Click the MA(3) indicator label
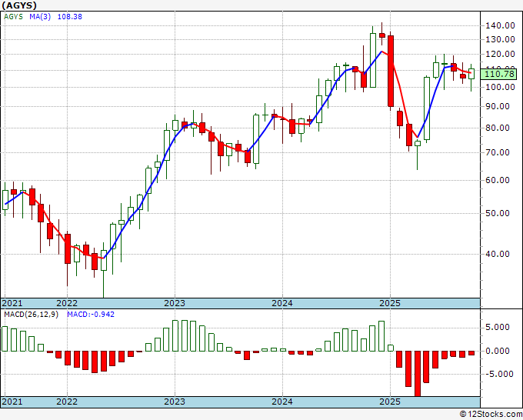Viewport: 523px width, 420px height. click(x=40, y=17)
